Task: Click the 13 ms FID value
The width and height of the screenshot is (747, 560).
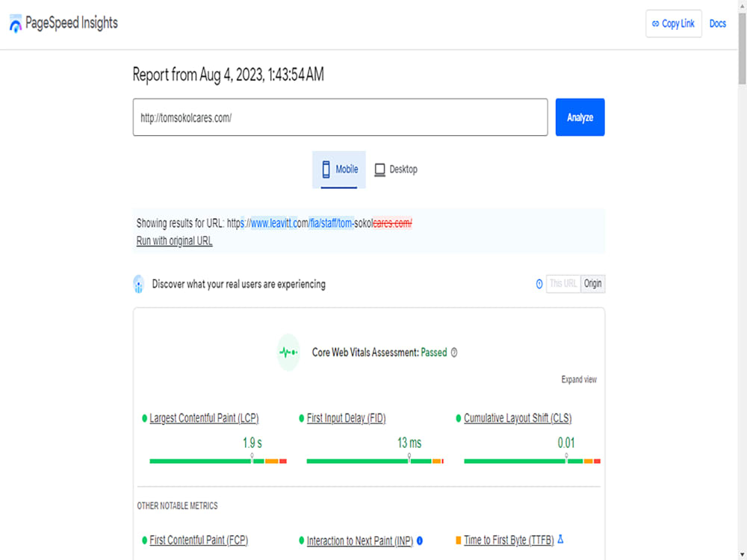Action: pos(409,443)
